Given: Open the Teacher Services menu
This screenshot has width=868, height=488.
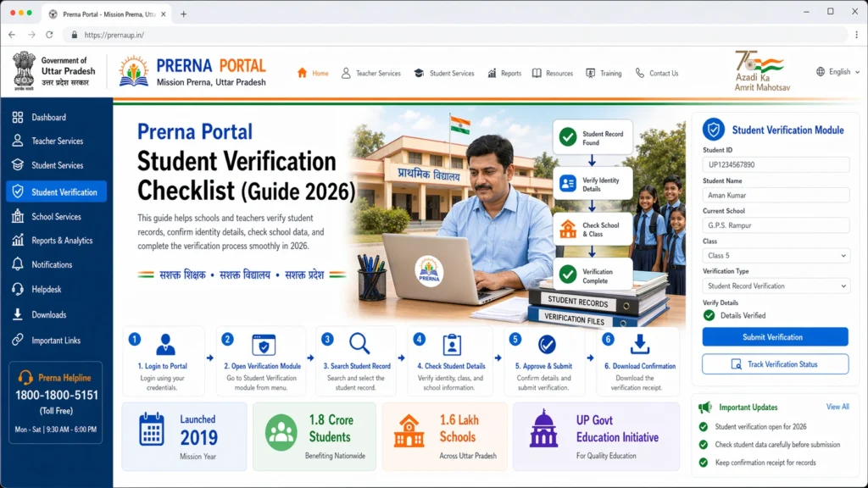Looking at the screenshot, I should coord(371,73).
